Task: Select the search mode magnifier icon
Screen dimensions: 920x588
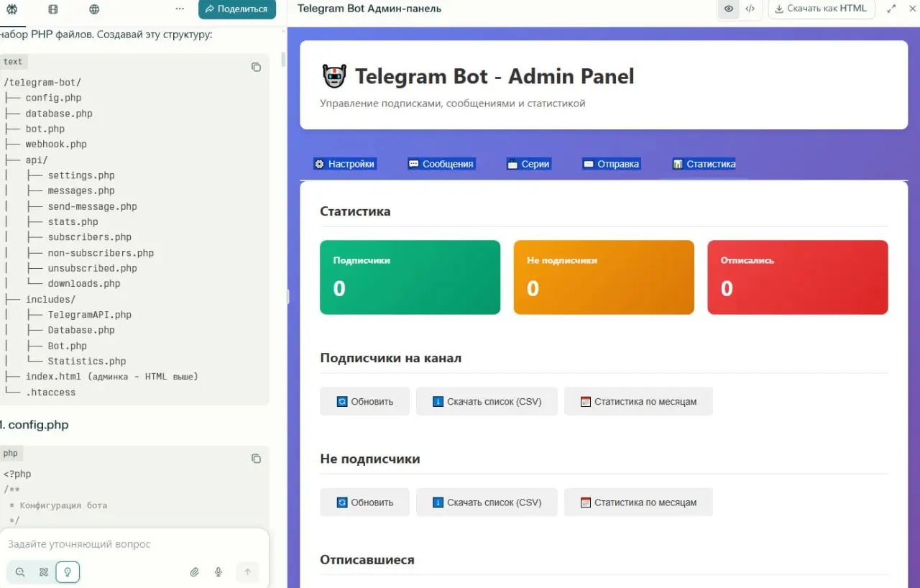Action: [20, 572]
